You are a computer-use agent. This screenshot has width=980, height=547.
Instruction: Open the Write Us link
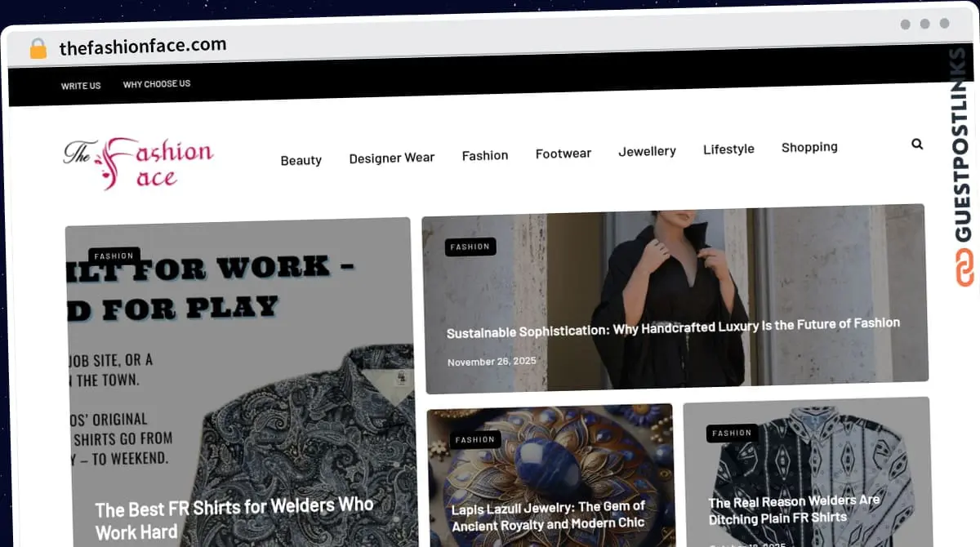point(81,86)
